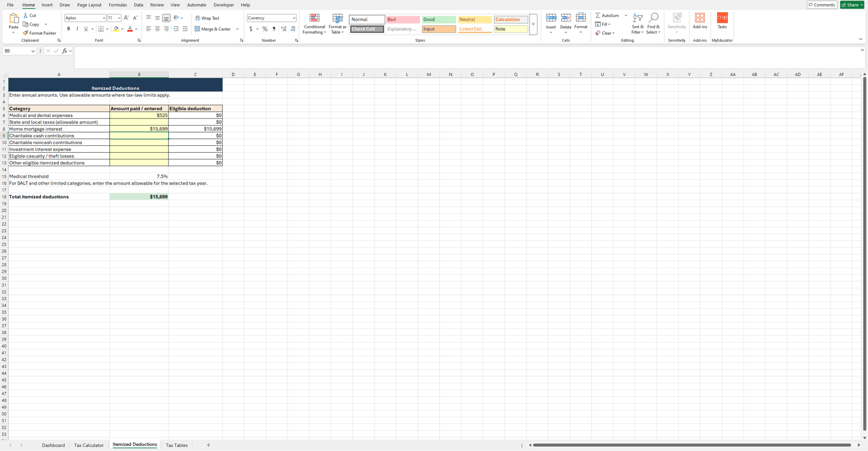Top-align the cell contents
Image resolution: width=868 pixels, height=451 pixels.
[x=149, y=18]
